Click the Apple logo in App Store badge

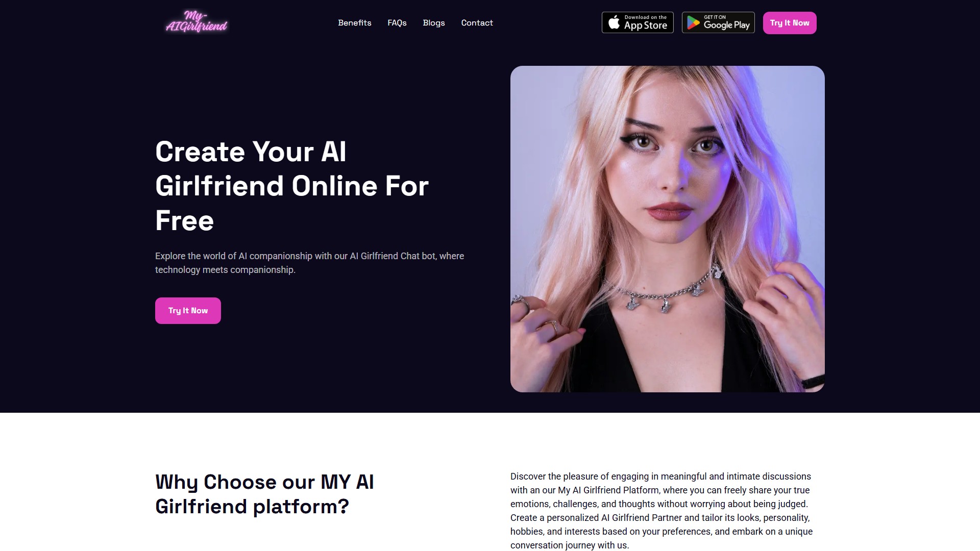614,22
